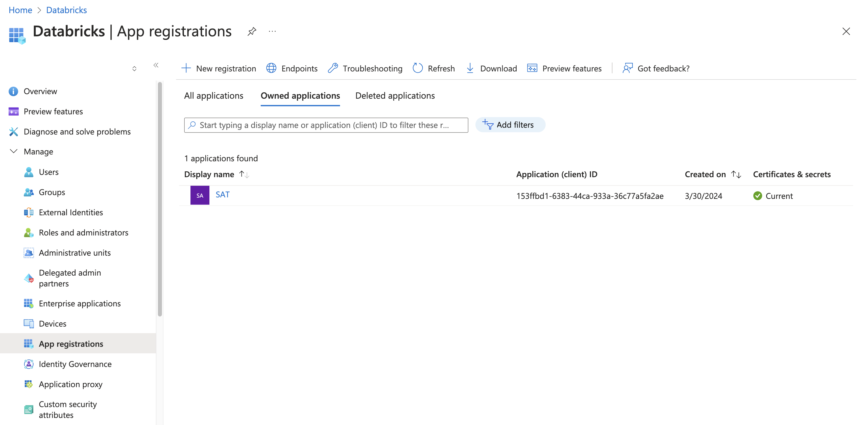Image resolution: width=868 pixels, height=425 pixels.
Task: Click Certificates & secrets column header
Action: click(x=791, y=175)
